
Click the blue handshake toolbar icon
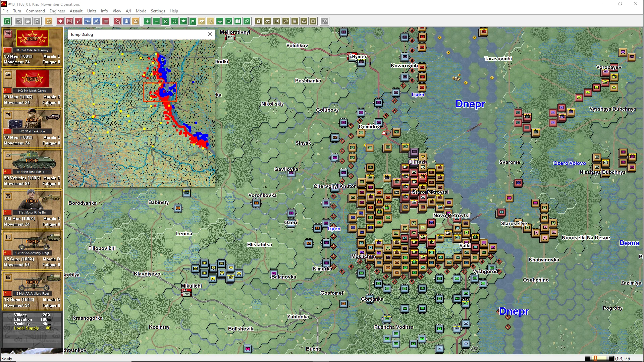(x=88, y=21)
